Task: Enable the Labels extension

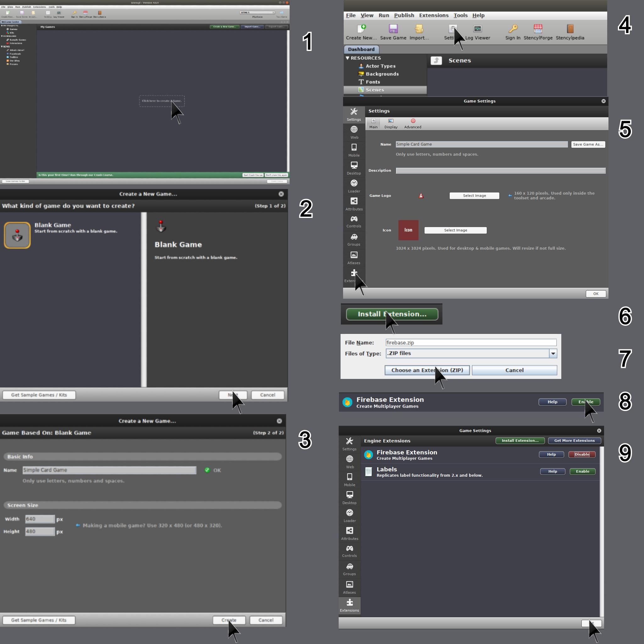Action: 582,471
